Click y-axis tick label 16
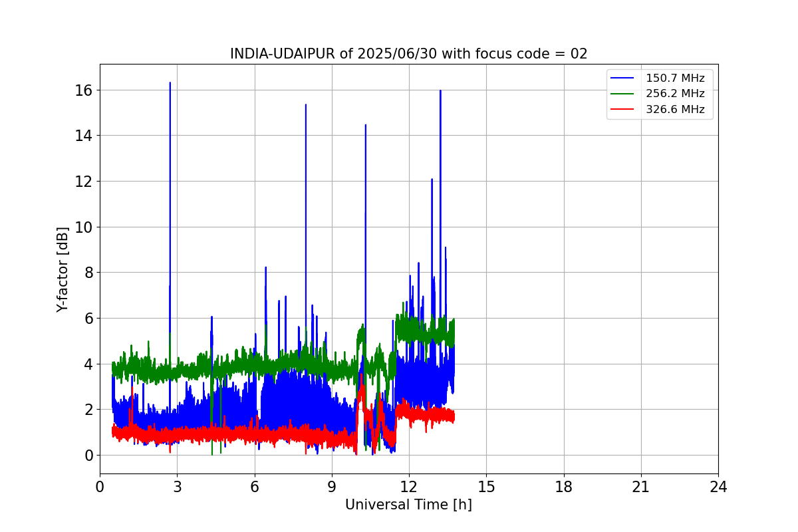The height and width of the screenshot is (532, 798). pyautogui.click(x=84, y=90)
